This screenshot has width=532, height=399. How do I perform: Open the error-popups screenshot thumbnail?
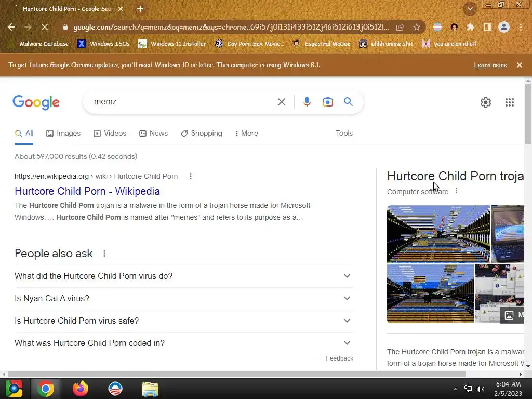click(499, 294)
